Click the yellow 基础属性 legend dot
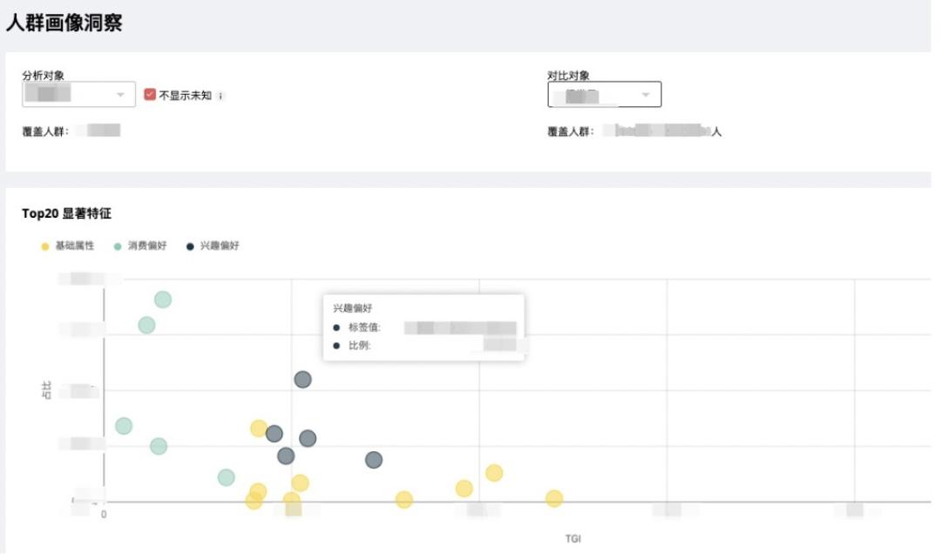The image size is (941, 560). (45, 246)
